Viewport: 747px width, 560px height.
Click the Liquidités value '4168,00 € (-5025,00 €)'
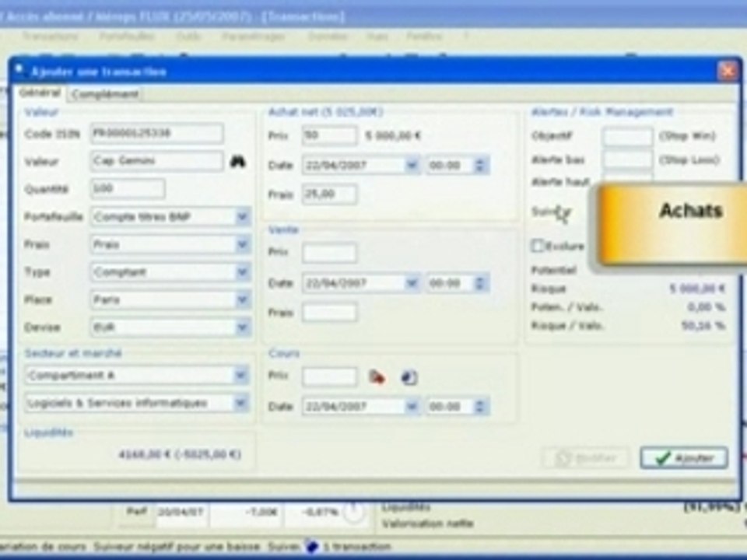click(180, 454)
